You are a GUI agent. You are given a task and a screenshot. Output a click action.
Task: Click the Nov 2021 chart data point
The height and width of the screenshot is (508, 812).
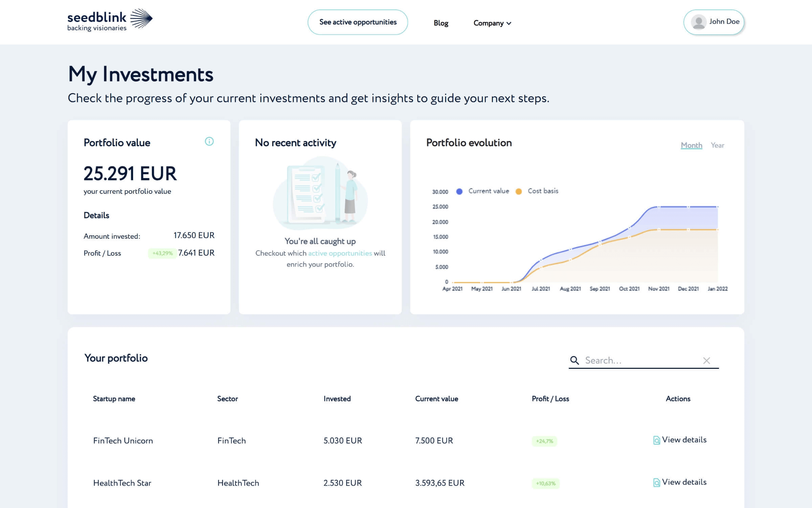659,207
